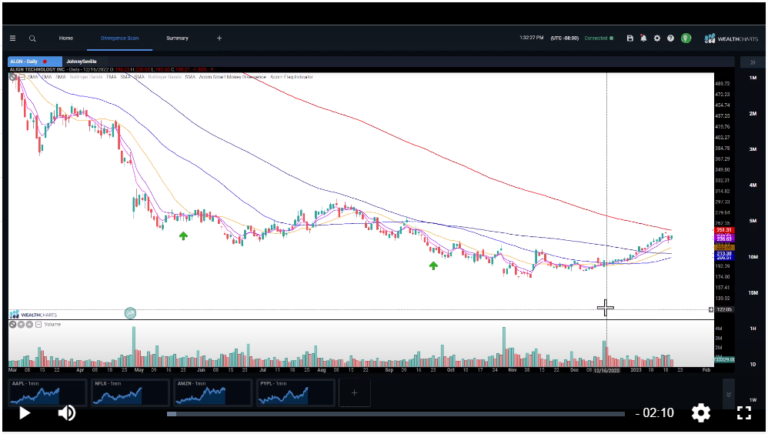
Task: Save the chart layout with disk icon
Action: click(x=629, y=38)
